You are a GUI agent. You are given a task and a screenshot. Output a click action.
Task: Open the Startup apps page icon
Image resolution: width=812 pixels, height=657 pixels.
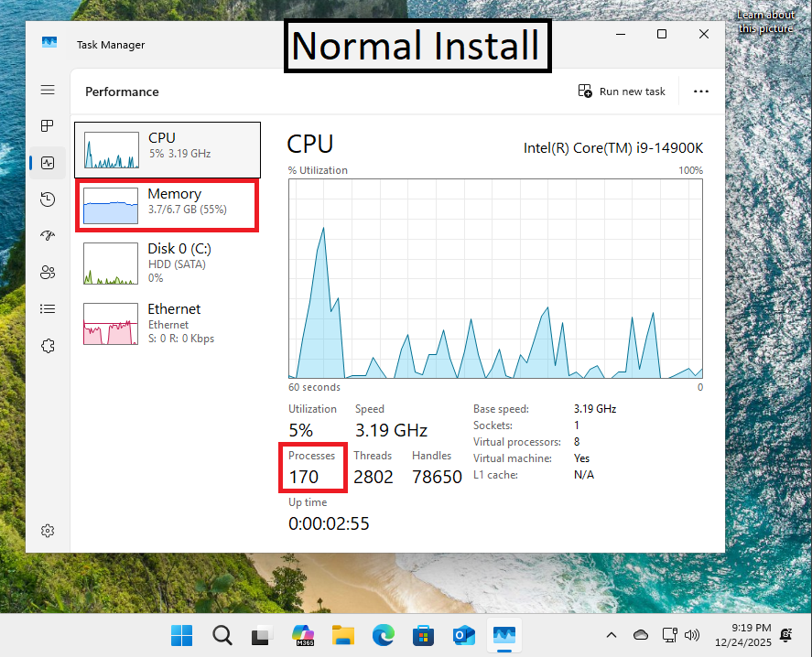(x=48, y=236)
